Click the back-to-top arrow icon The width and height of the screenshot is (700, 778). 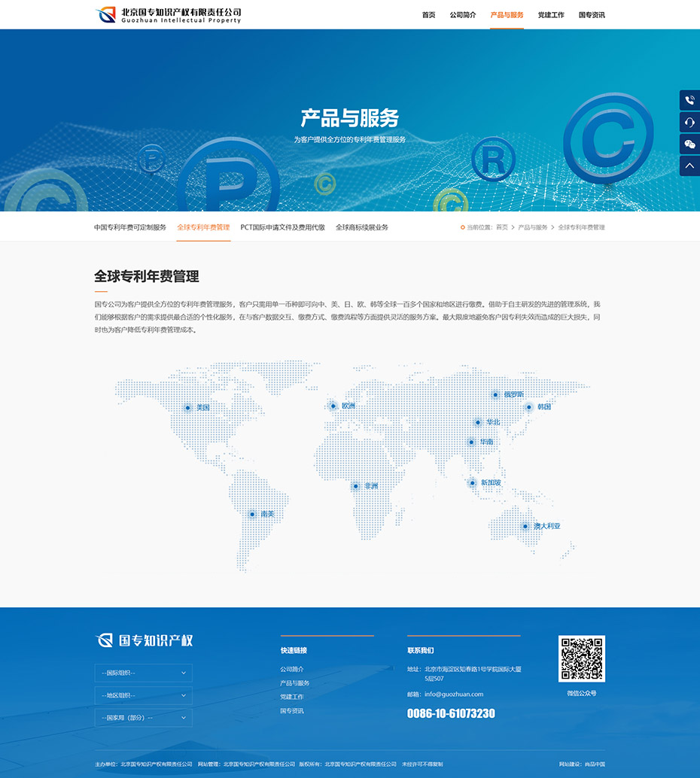click(x=689, y=166)
